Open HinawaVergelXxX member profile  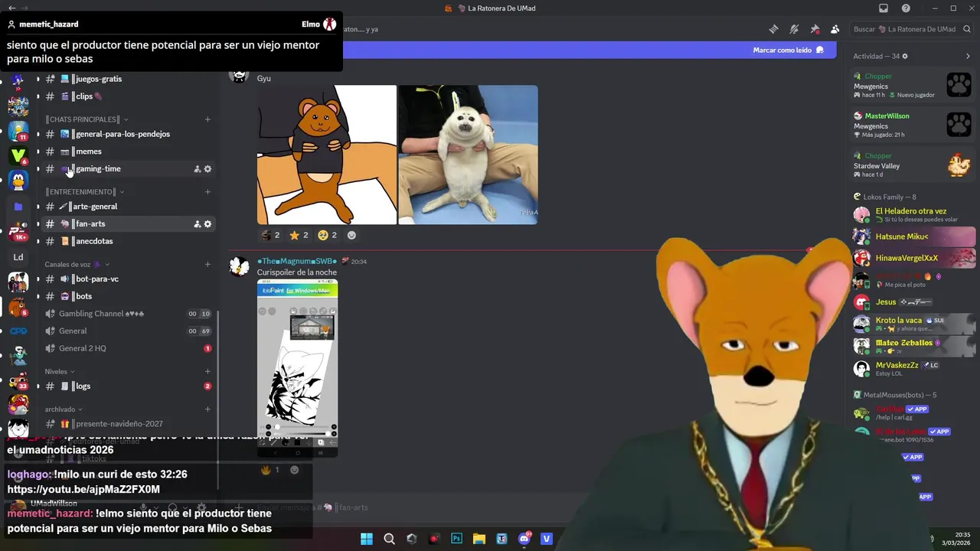[915, 258]
